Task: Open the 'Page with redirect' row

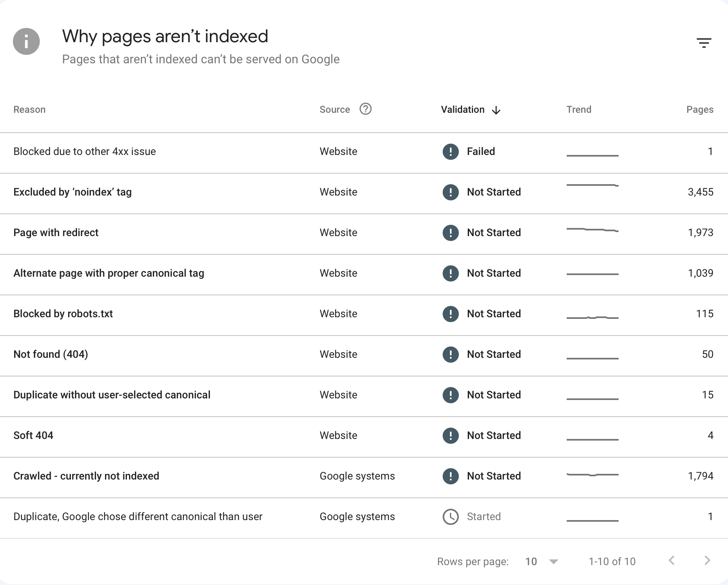Action: pyautogui.click(x=56, y=232)
